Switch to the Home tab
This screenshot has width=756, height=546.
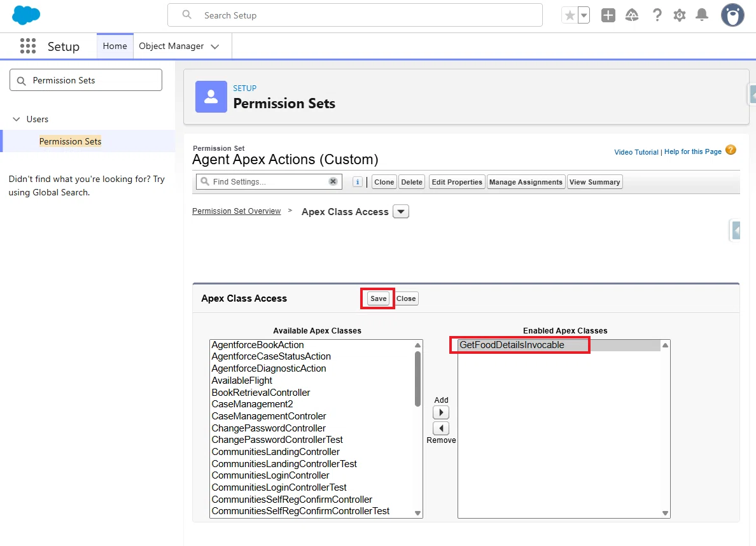(115, 46)
